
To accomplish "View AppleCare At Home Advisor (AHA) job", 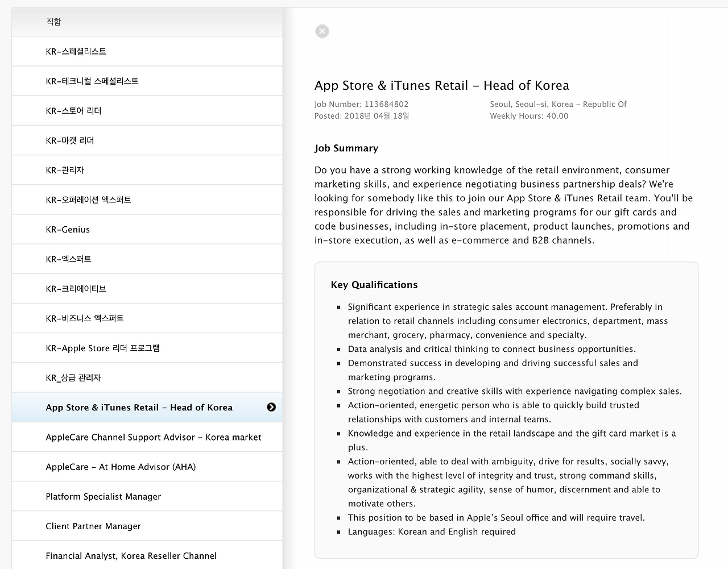I will (121, 467).
